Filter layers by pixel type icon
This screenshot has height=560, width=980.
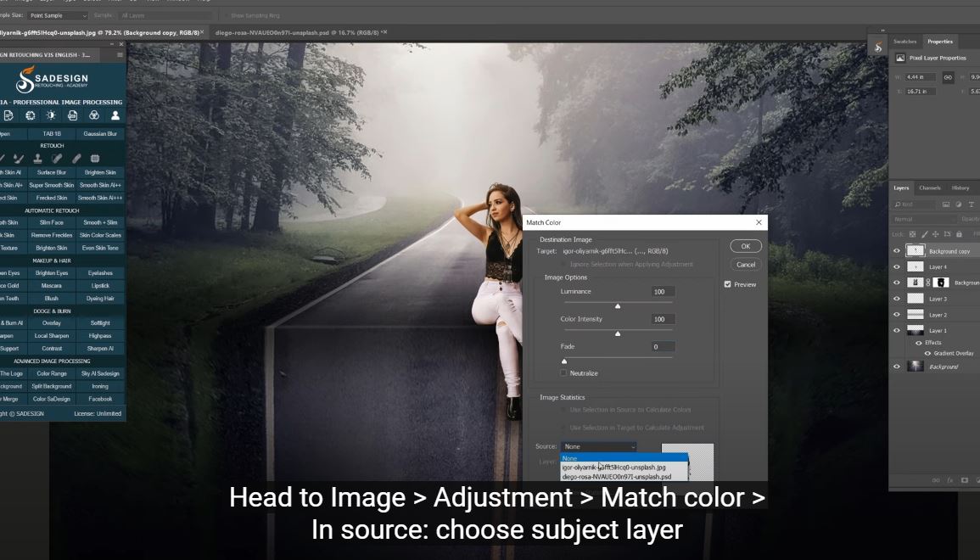[x=945, y=204]
